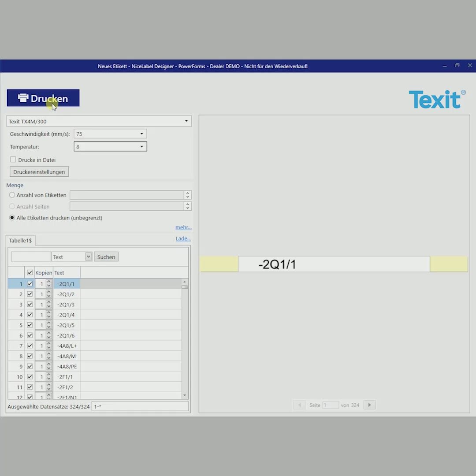
Task: Click the copies stepper for row -2Q1/5
Action: click(x=48, y=325)
